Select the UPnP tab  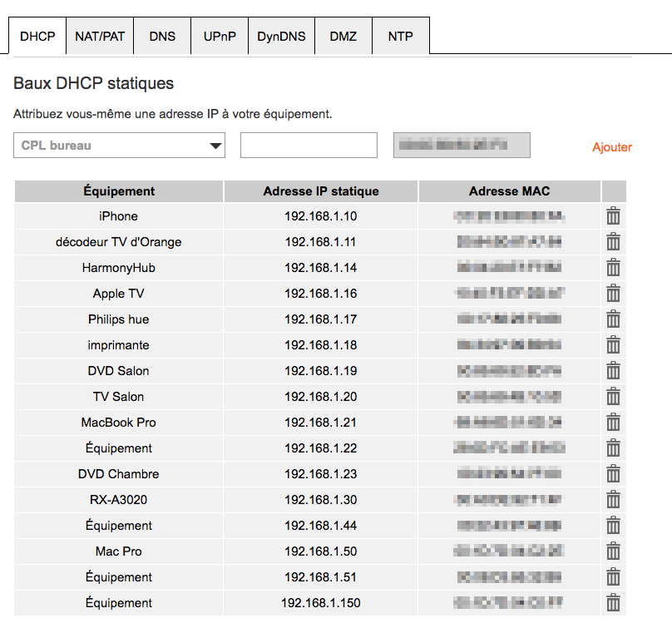220,37
